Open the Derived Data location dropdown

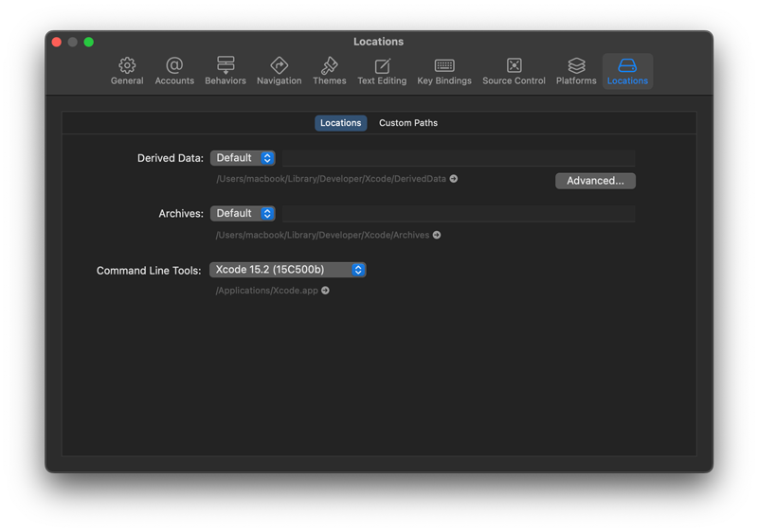pyautogui.click(x=243, y=158)
